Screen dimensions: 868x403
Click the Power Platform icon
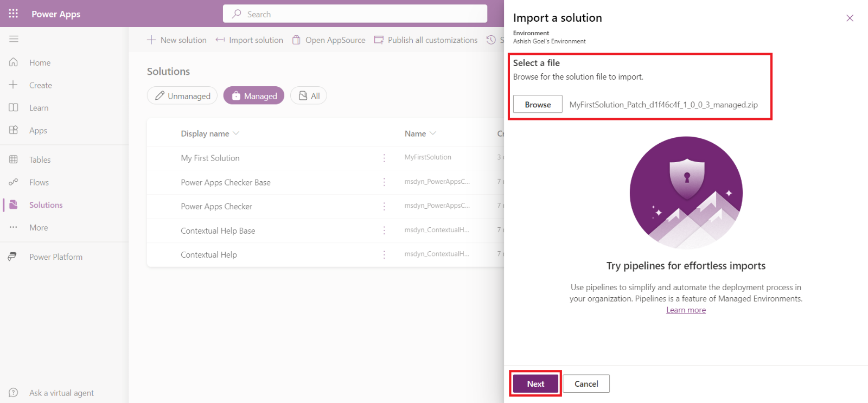(x=12, y=257)
